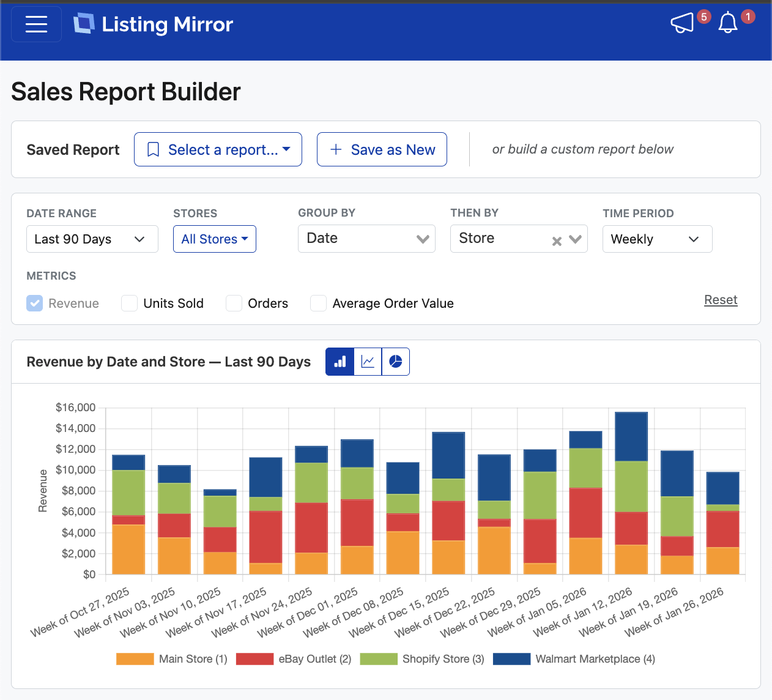772x700 pixels.
Task: Open the Group By Date selector
Action: [366, 239]
